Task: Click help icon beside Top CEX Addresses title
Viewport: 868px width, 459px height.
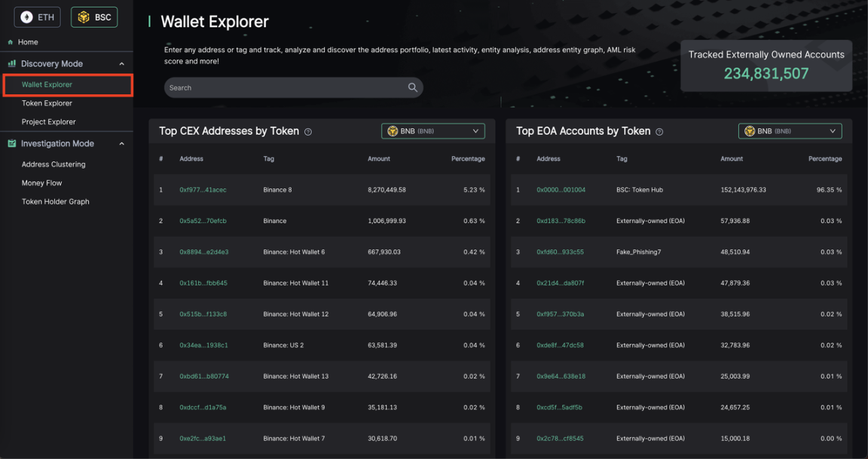Action: (x=308, y=132)
